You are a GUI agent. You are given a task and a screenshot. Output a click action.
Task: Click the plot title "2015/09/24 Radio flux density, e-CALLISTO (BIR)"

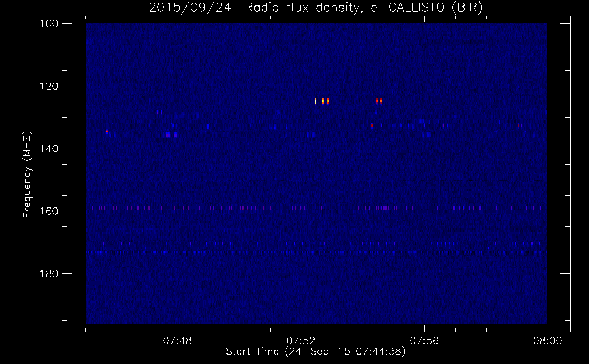coord(316,7)
